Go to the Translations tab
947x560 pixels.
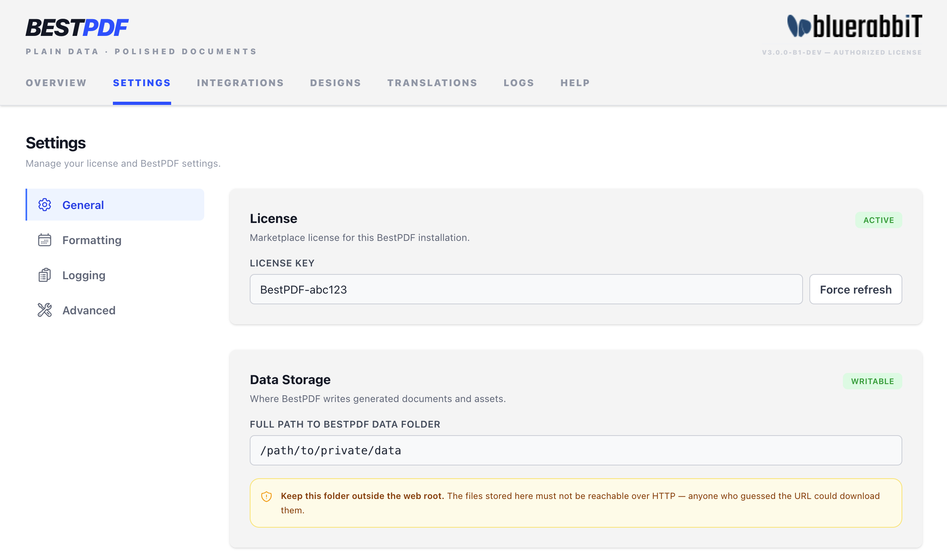[x=432, y=83]
